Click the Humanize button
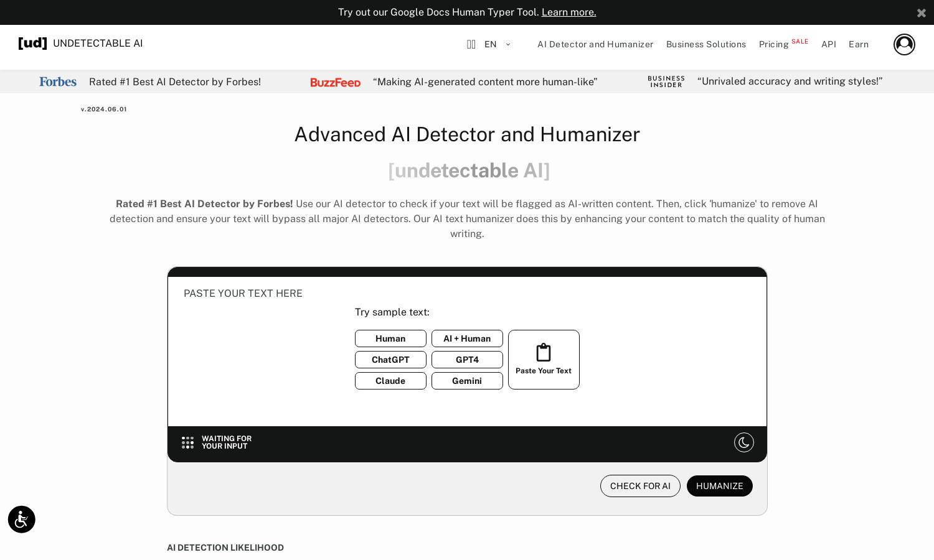This screenshot has width=934, height=560. click(x=720, y=486)
